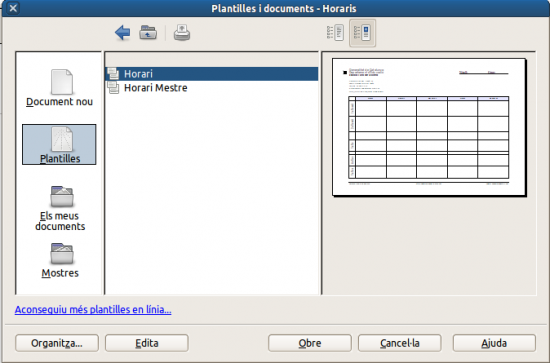Switch to document properties view icon

tap(335, 33)
